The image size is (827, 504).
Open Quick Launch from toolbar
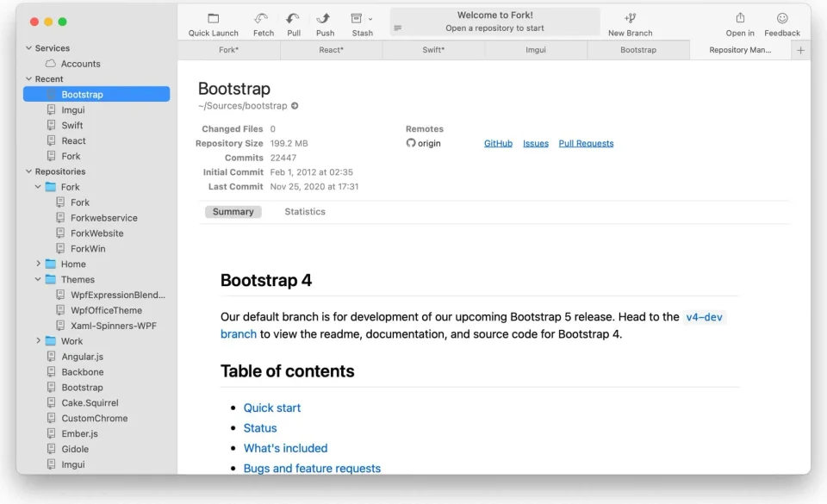213,25
